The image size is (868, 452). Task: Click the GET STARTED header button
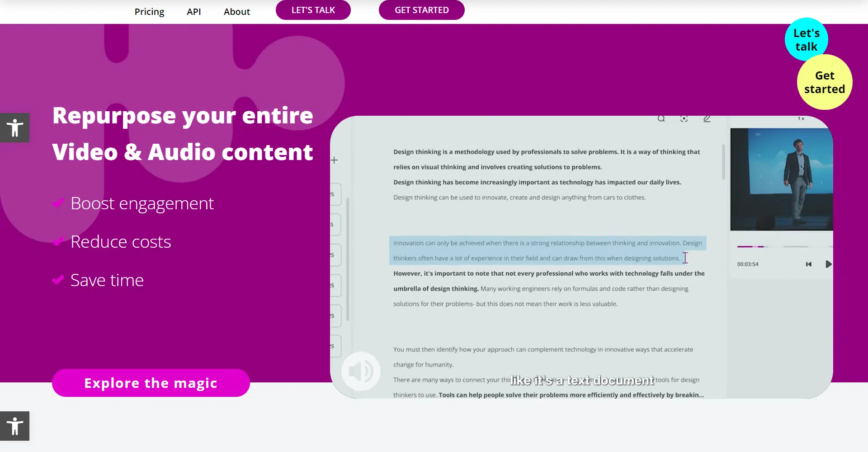(421, 10)
